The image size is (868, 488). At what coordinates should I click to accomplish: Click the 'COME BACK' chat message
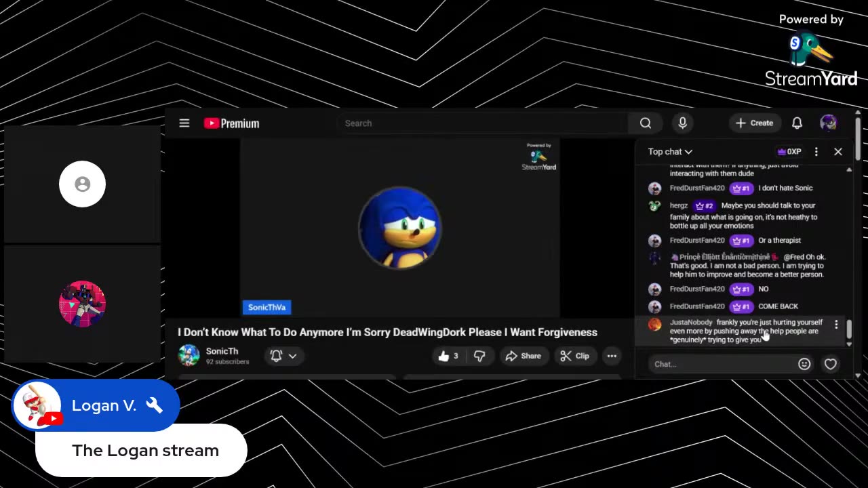pos(778,306)
